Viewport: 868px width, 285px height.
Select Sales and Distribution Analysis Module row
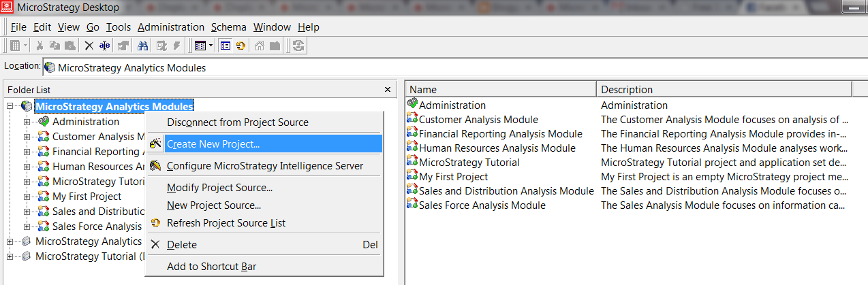(506, 191)
